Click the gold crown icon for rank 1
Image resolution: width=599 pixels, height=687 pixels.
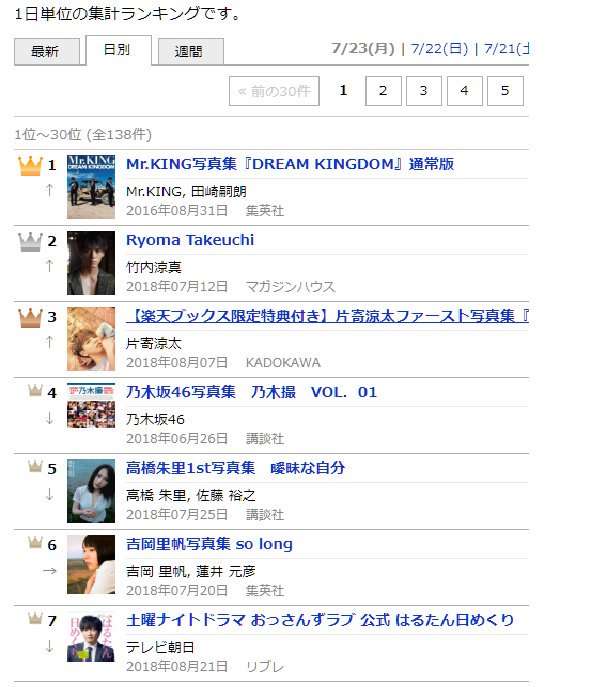point(30,166)
